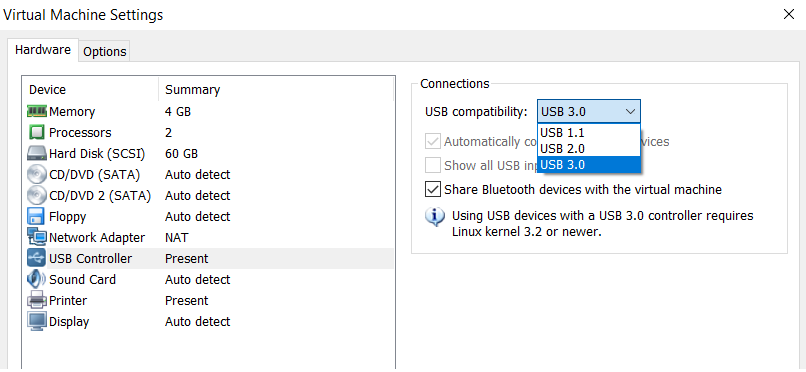
Task: Click the CD/DVD (SATA) disc icon
Action: point(36,175)
